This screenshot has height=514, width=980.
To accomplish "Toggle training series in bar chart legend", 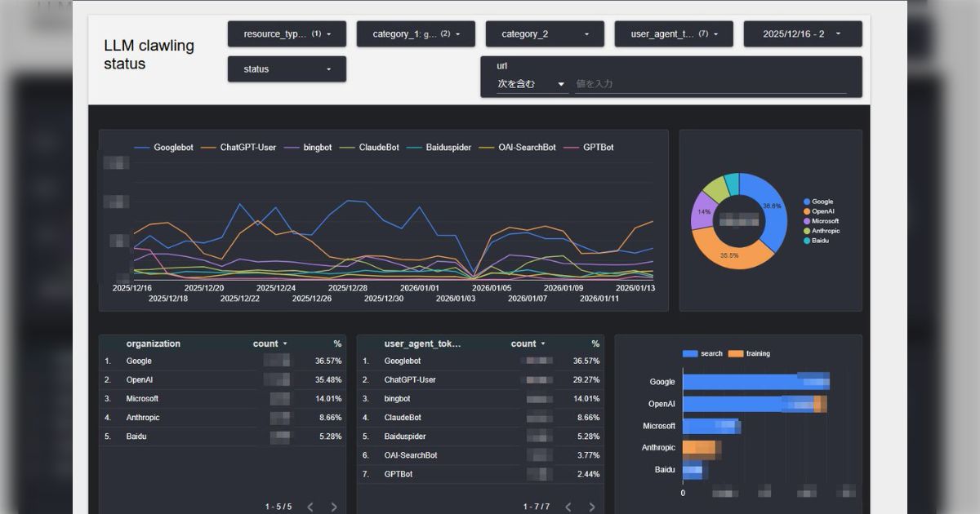I will (x=749, y=354).
